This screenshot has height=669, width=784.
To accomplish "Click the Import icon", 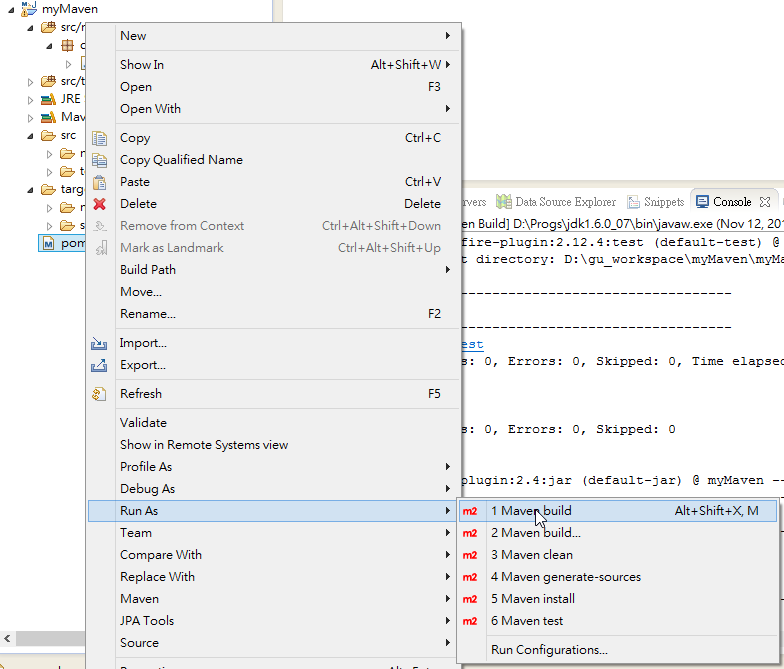I will 99,343.
